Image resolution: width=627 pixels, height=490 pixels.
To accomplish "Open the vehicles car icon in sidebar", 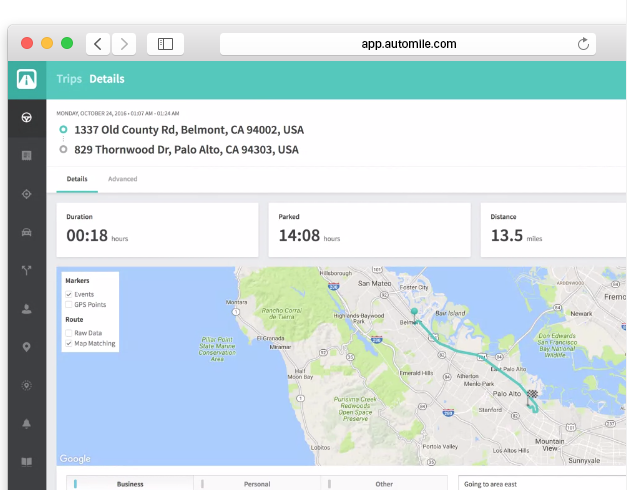I will pyautogui.click(x=27, y=232).
